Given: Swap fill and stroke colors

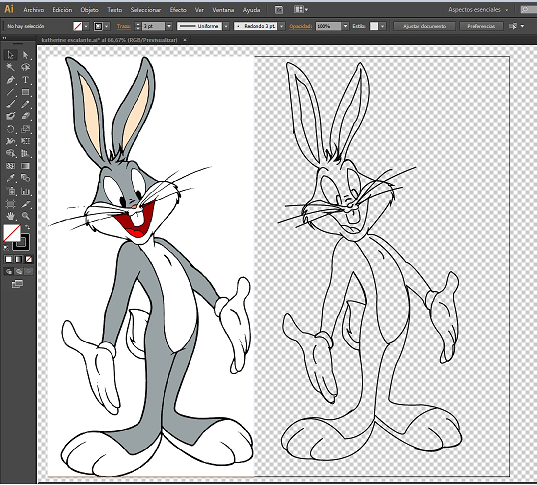Looking at the screenshot, I should pos(27,227).
